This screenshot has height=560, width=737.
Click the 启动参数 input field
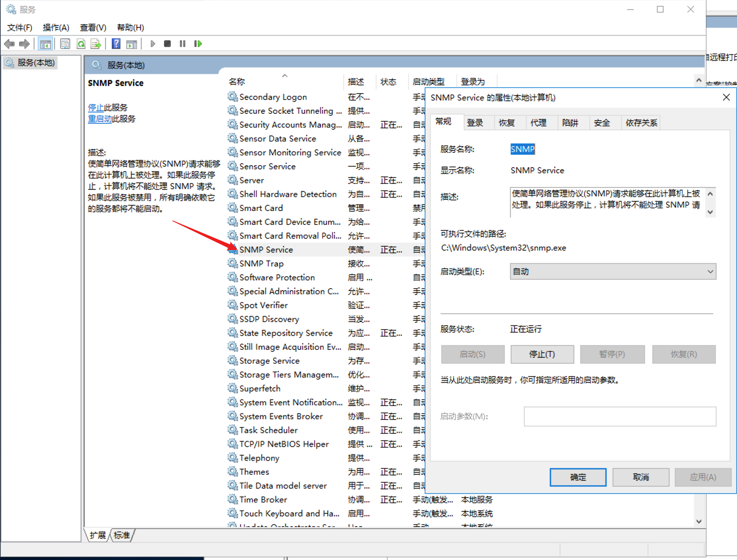click(620, 416)
